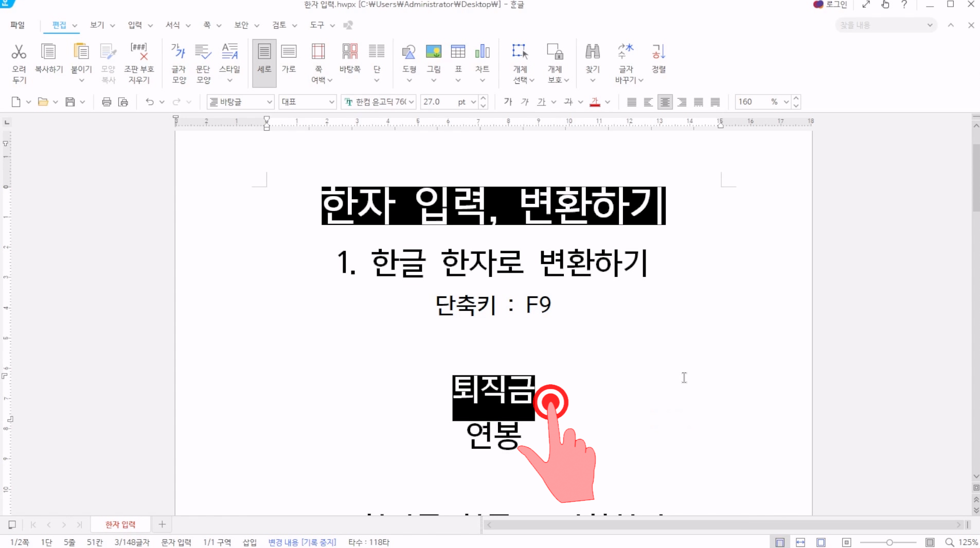Insert a Table (표)
This screenshot has height=548, width=980.
tap(458, 52)
